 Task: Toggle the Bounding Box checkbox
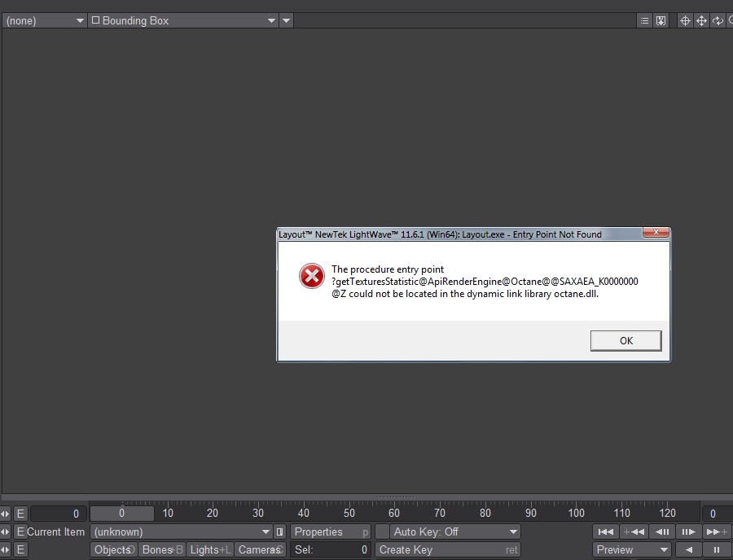(95, 20)
